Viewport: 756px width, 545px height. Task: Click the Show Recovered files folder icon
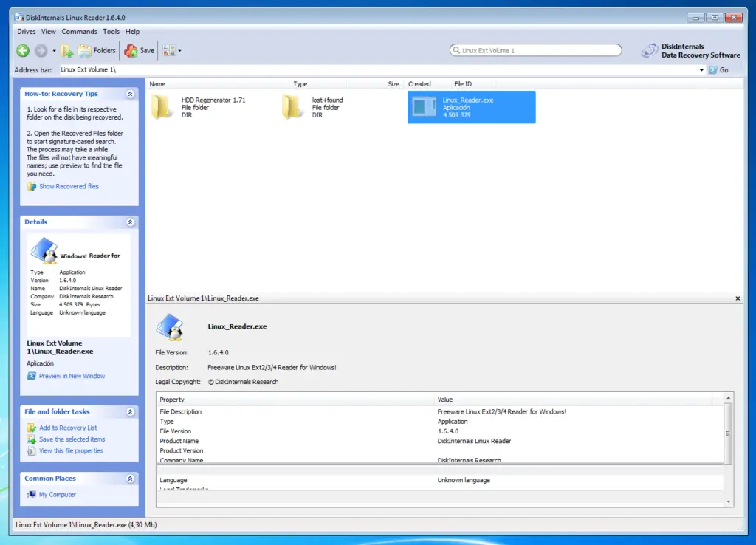pyautogui.click(x=31, y=186)
